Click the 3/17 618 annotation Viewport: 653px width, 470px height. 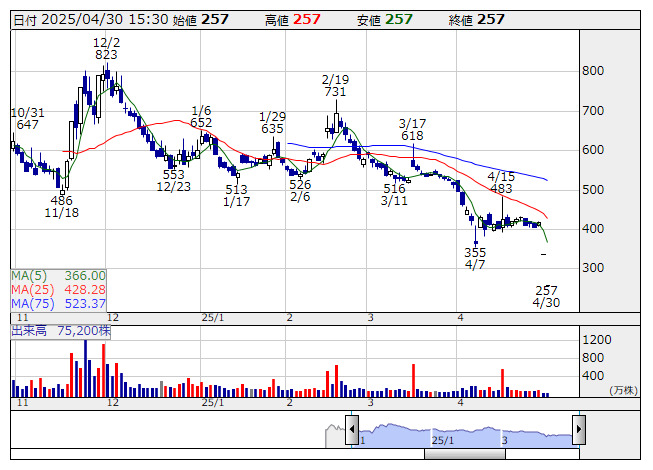point(412,129)
